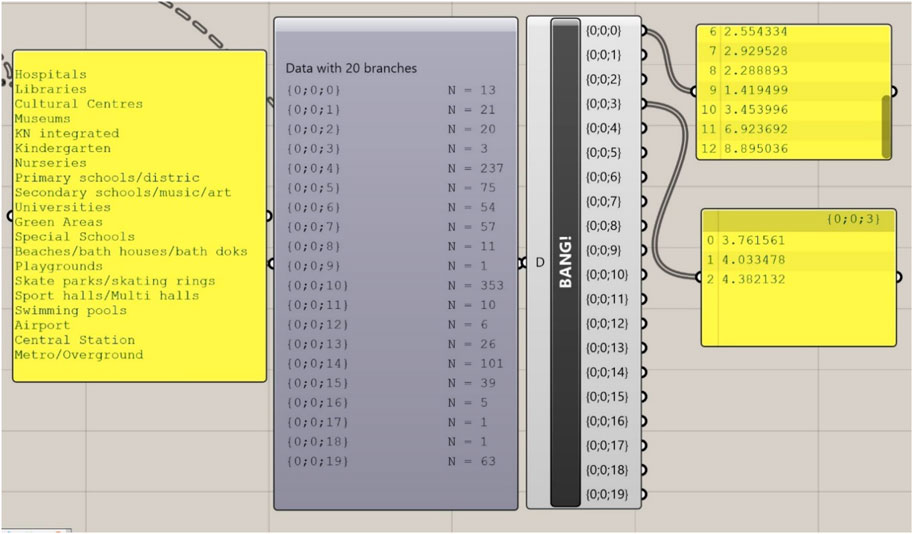Click the Central Station entry

click(75, 340)
